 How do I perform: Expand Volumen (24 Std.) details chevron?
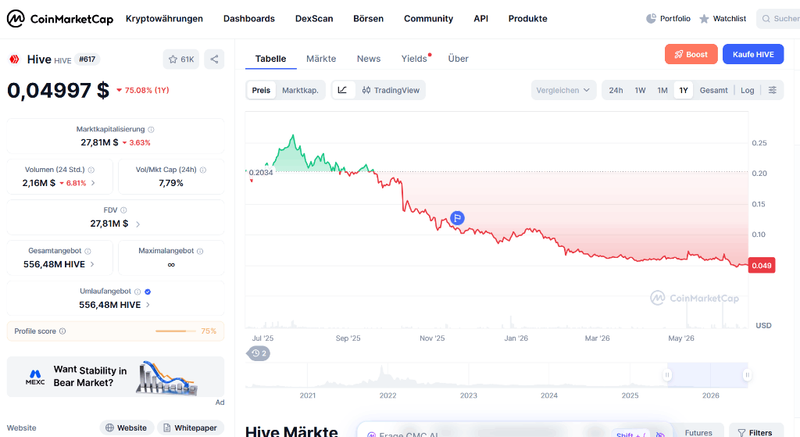coord(93,183)
